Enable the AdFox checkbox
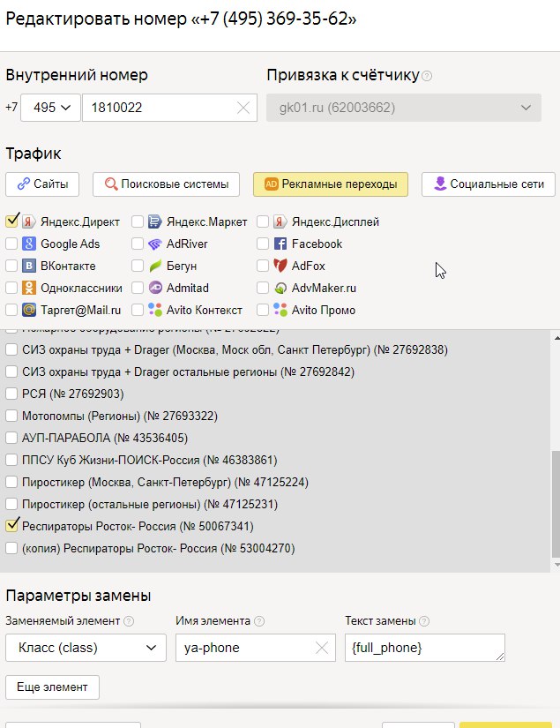This screenshot has width=560, height=728. click(x=263, y=266)
